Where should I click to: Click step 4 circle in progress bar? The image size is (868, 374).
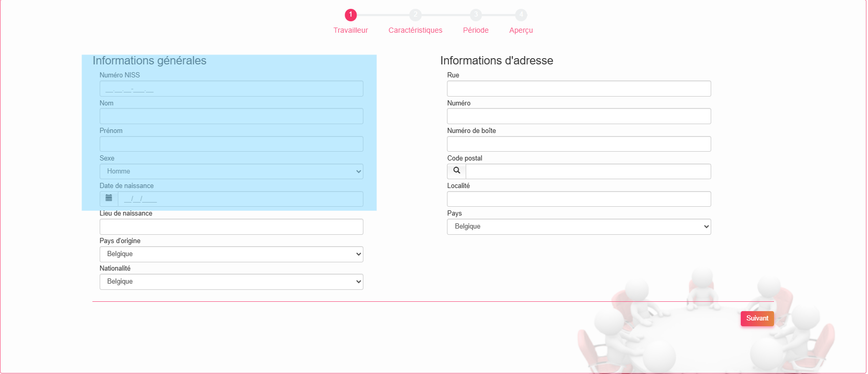point(521,15)
